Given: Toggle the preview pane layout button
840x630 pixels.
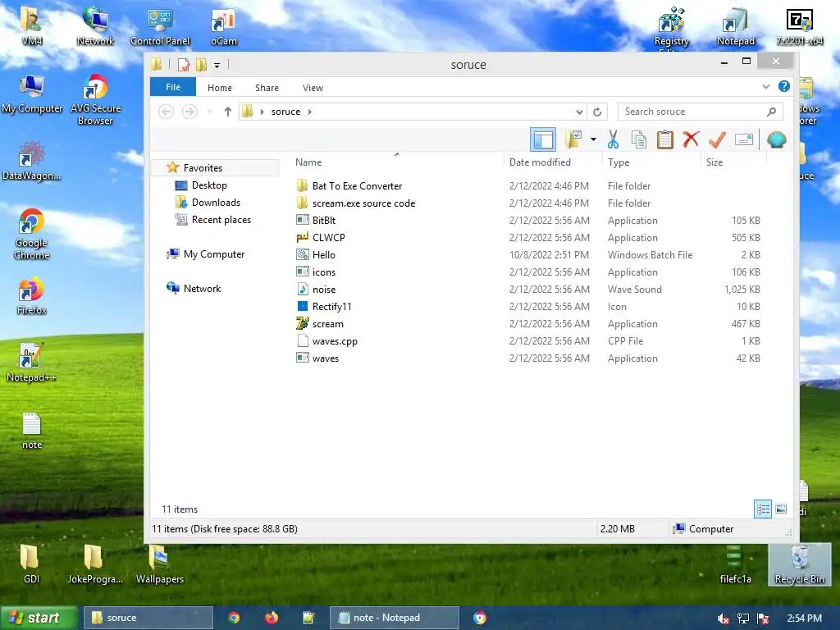Looking at the screenshot, I should (x=543, y=139).
